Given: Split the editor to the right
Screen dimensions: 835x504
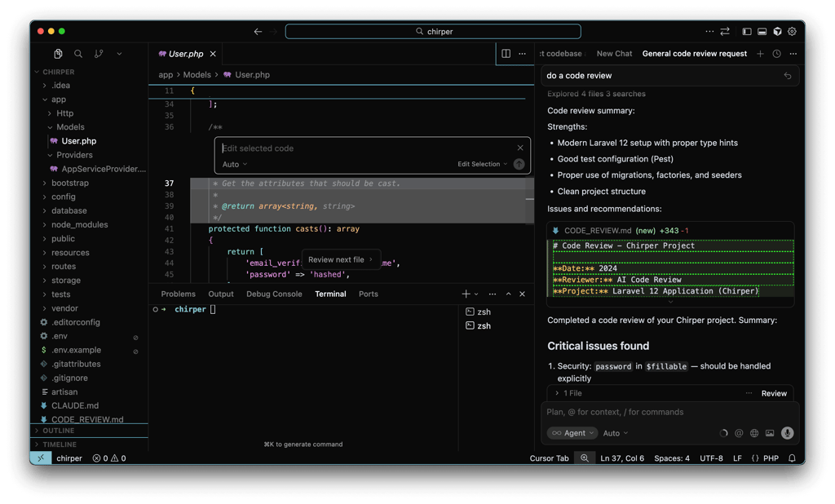Looking at the screenshot, I should click(506, 53).
